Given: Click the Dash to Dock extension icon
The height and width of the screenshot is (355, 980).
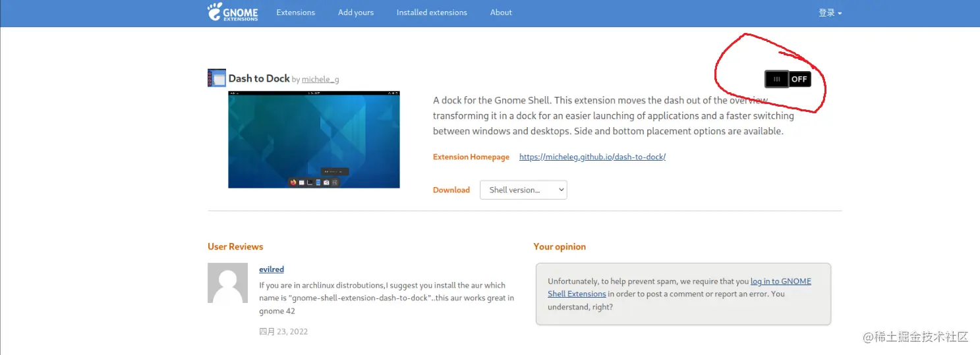Looking at the screenshot, I should click(x=217, y=78).
